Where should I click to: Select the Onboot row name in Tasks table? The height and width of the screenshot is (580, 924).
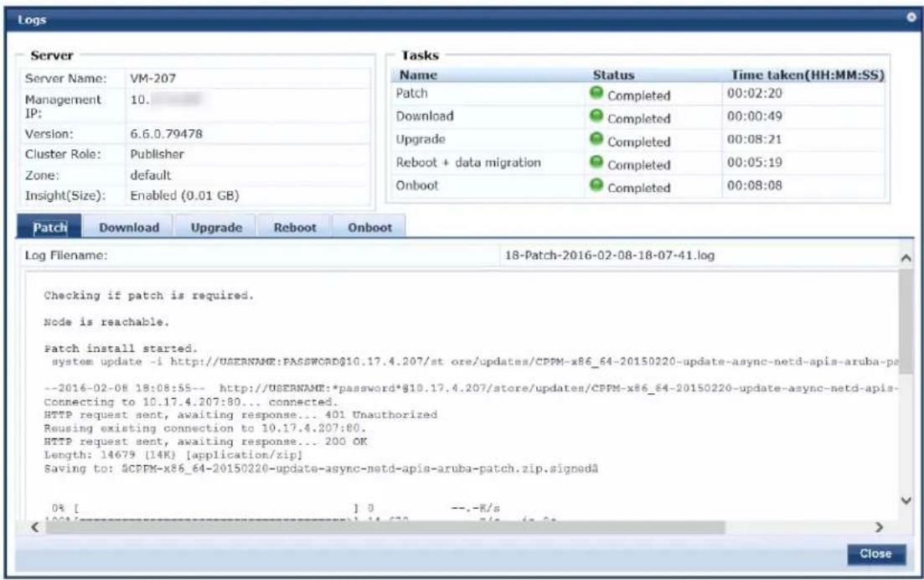coord(417,185)
